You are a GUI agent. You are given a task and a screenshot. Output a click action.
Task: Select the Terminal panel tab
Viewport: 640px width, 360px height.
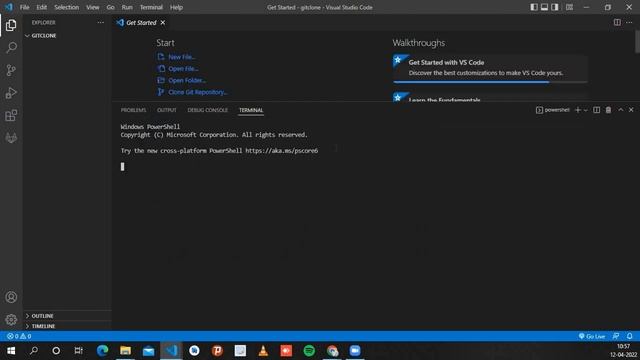(251, 110)
